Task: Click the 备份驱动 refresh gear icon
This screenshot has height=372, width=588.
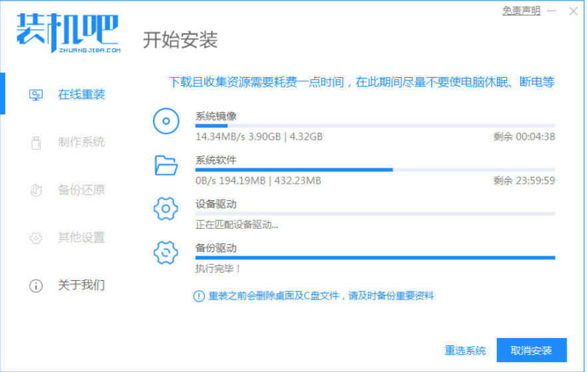Action: coord(166,253)
